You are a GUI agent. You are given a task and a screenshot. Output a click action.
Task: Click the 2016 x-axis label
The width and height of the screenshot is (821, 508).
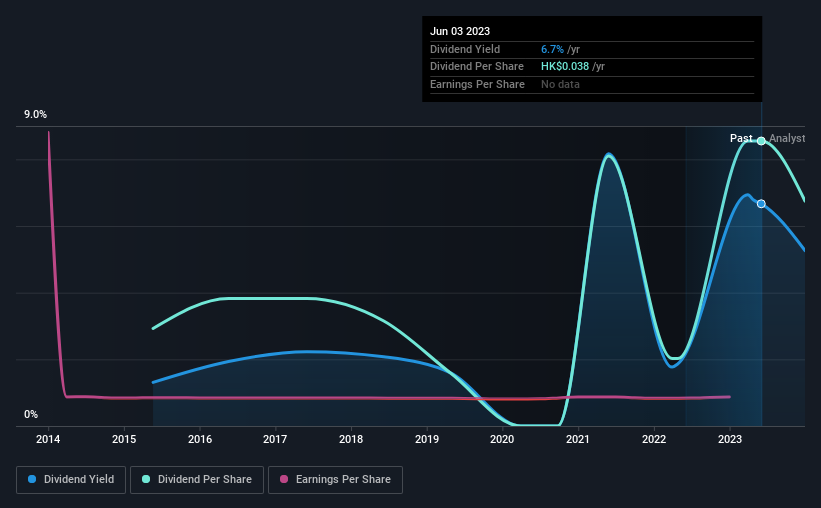200,439
